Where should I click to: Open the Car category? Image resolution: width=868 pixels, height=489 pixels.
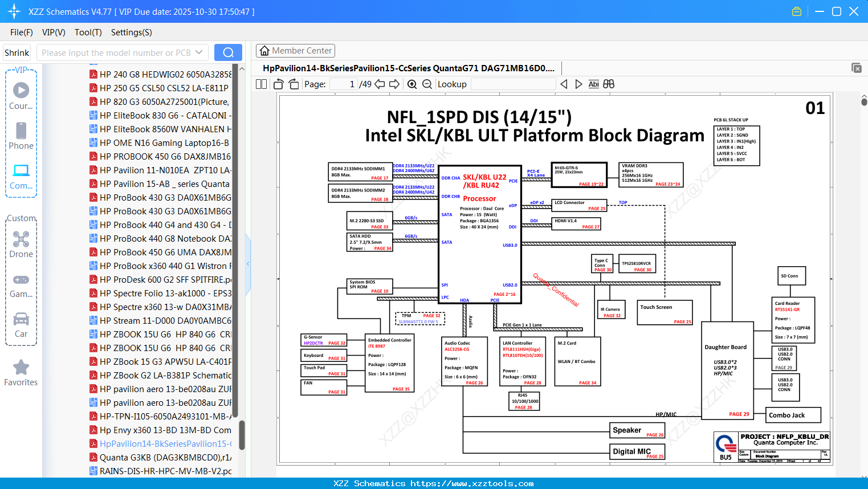(21, 324)
